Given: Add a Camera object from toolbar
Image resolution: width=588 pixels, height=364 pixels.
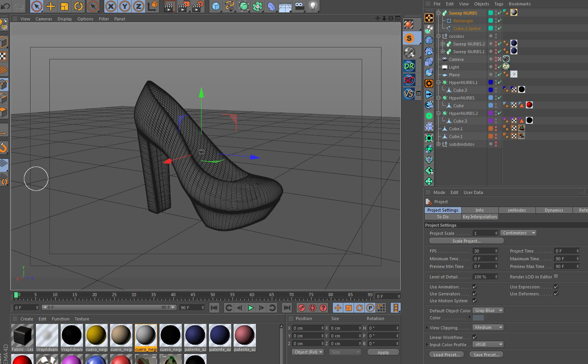Looking at the screenshot, I should coord(299,6).
